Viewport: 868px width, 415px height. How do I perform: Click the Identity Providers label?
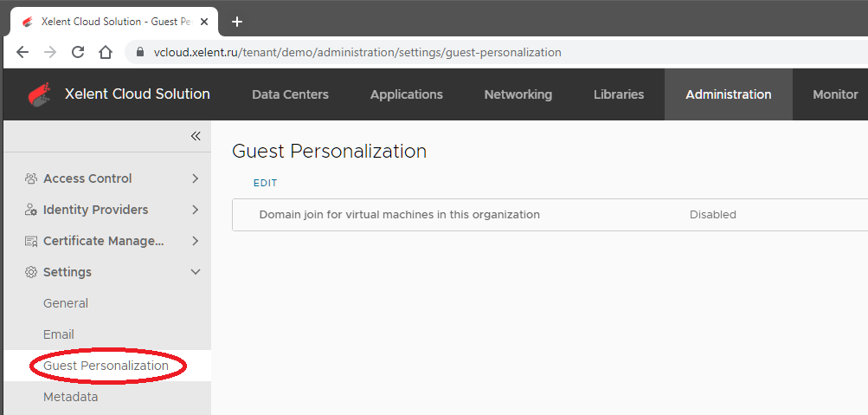[x=96, y=210]
